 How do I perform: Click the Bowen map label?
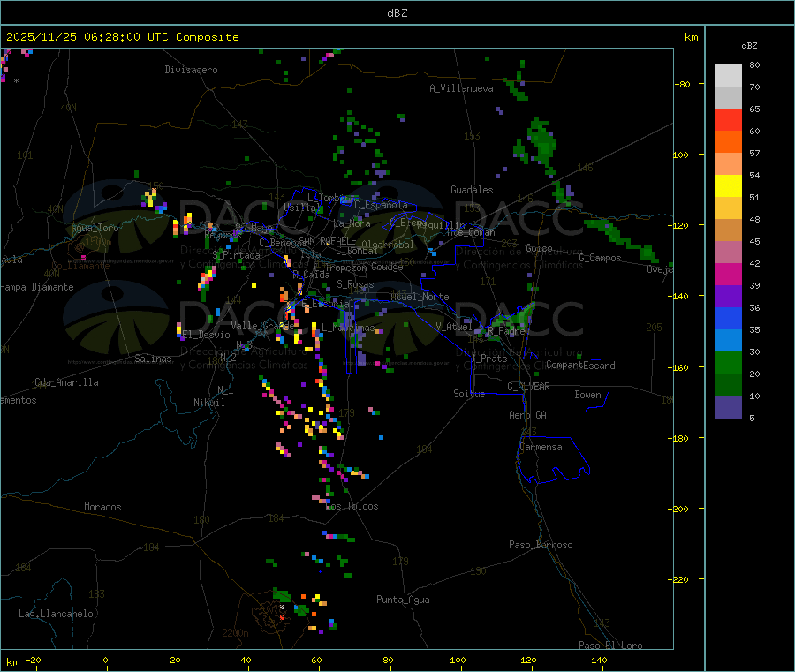(x=588, y=395)
